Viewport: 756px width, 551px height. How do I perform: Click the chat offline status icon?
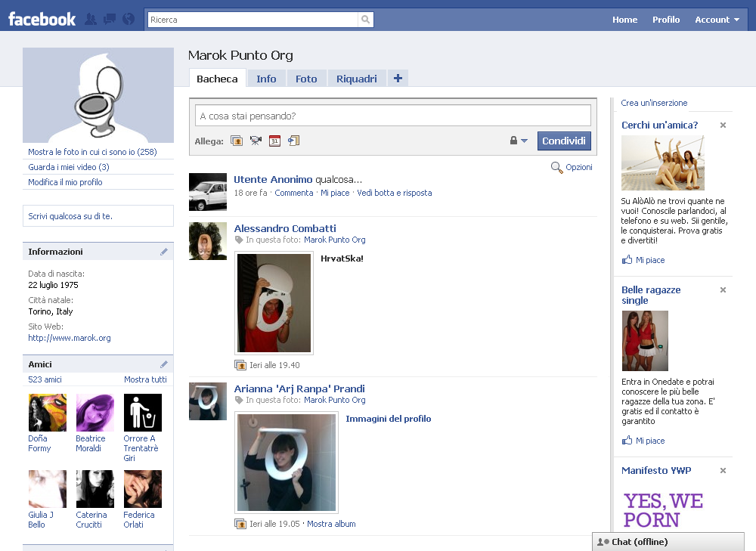click(x=603, y=542)
